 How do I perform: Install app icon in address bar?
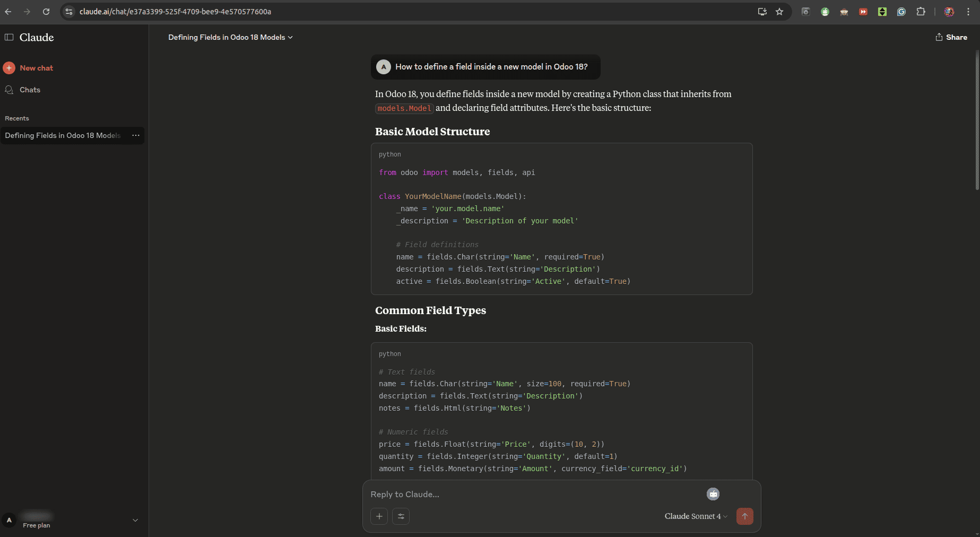(762, 12)
